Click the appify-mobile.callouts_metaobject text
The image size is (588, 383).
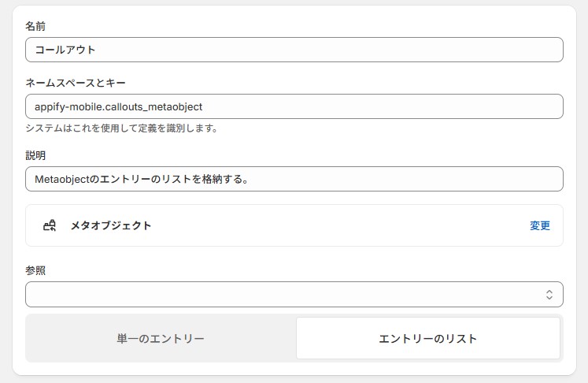click(119, 107)
